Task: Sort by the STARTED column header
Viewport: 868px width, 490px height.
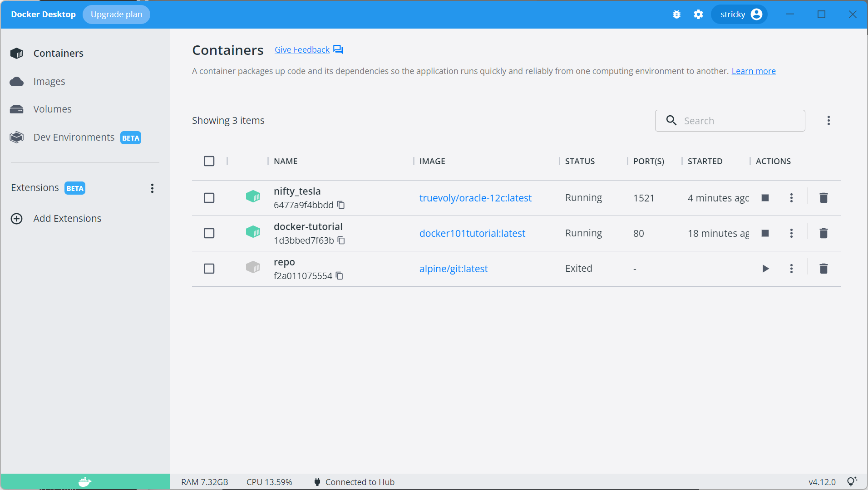Action: point(705,161)
